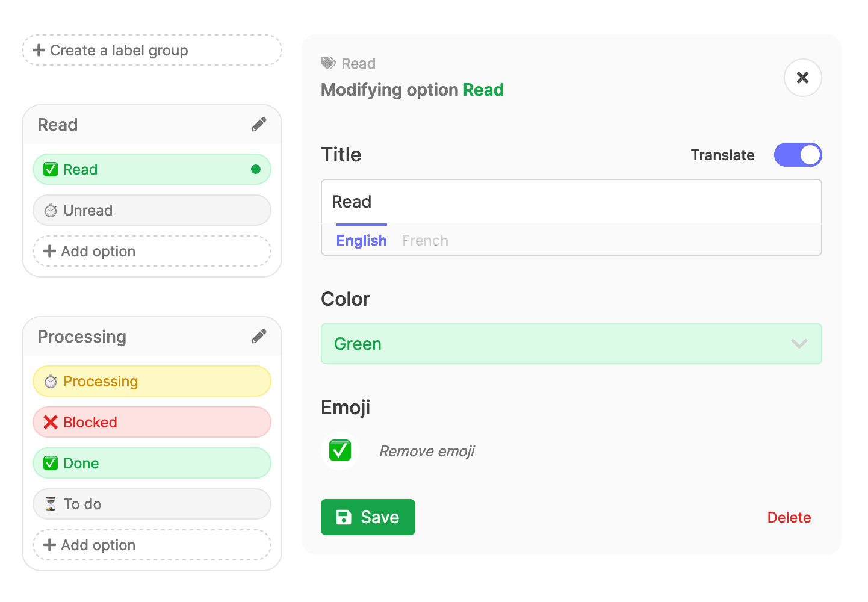Click the Processing group header title
868x602 pixels.
pyautogui.click(x=82, y=337)
